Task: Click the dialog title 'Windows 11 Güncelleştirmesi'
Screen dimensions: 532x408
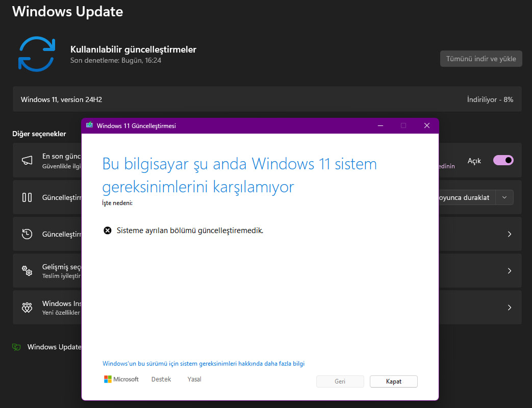Action: [136, 126]
